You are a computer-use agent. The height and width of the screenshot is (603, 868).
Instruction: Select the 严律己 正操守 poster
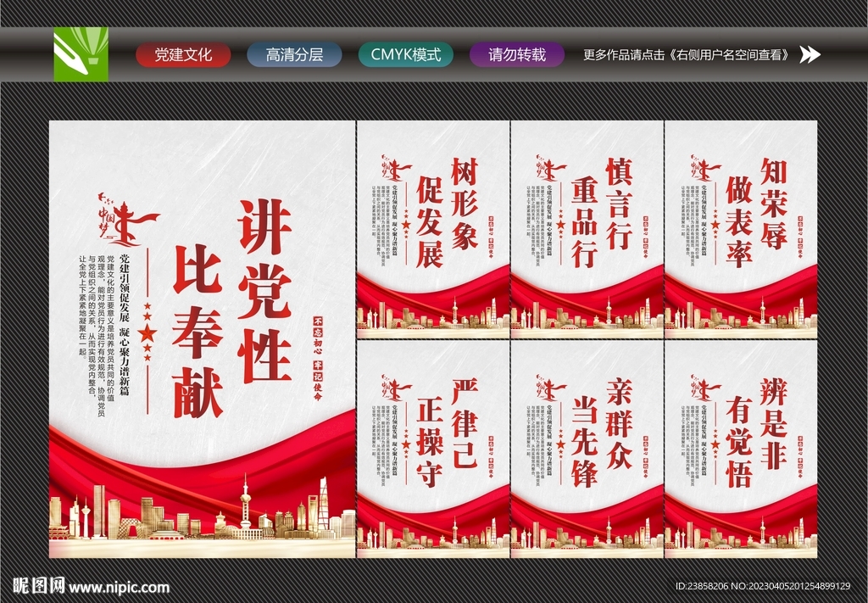point(433,449)
